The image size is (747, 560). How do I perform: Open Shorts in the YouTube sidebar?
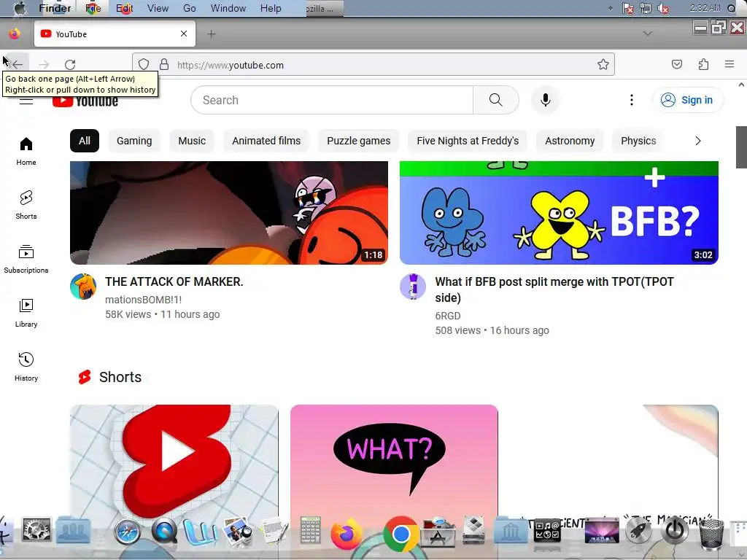click(x=26, y=205)
